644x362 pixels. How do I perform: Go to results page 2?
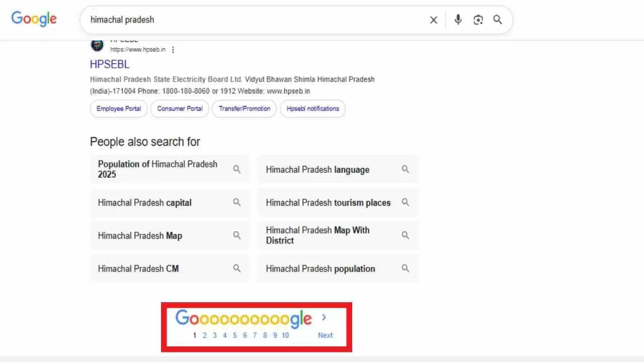coord(205,335)
